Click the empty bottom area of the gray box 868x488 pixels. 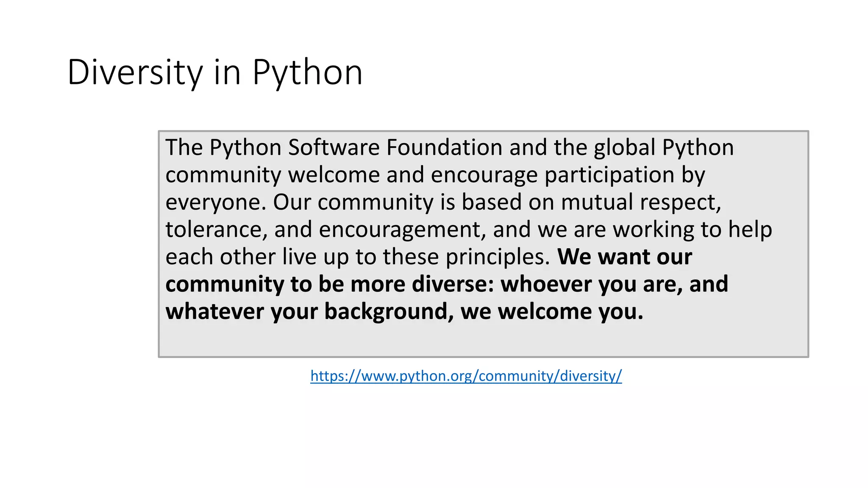click(483, 340)
